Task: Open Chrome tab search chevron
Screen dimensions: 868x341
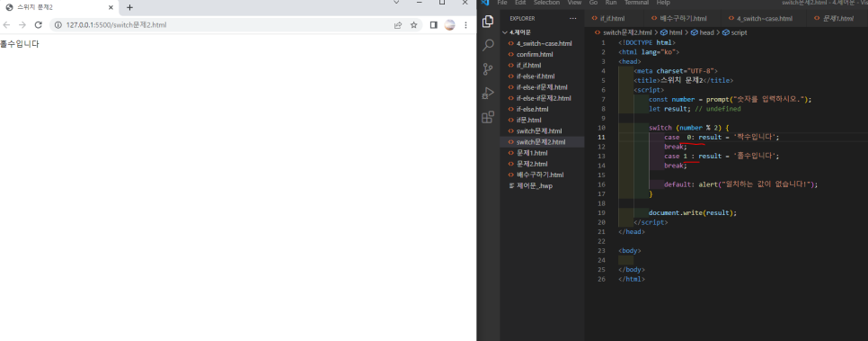Action: [396, 2]
